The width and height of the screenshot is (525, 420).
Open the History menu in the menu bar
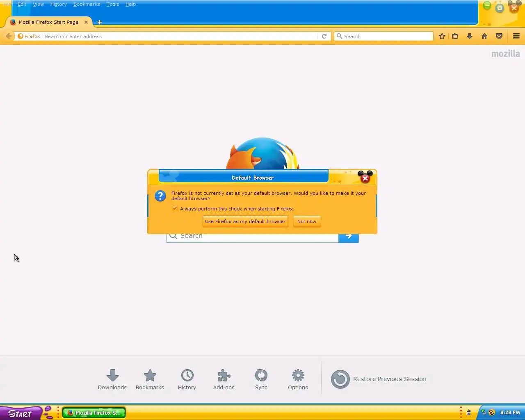point(58,4)
